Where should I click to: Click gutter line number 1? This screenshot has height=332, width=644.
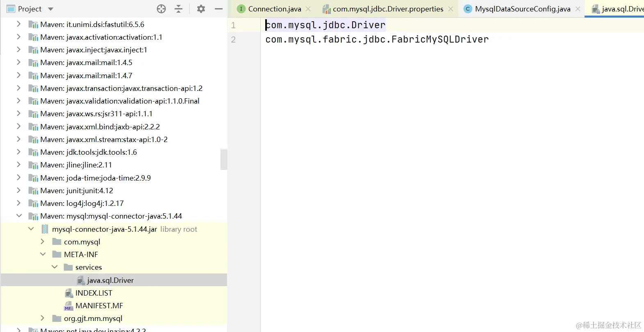[x=233, y=25]
